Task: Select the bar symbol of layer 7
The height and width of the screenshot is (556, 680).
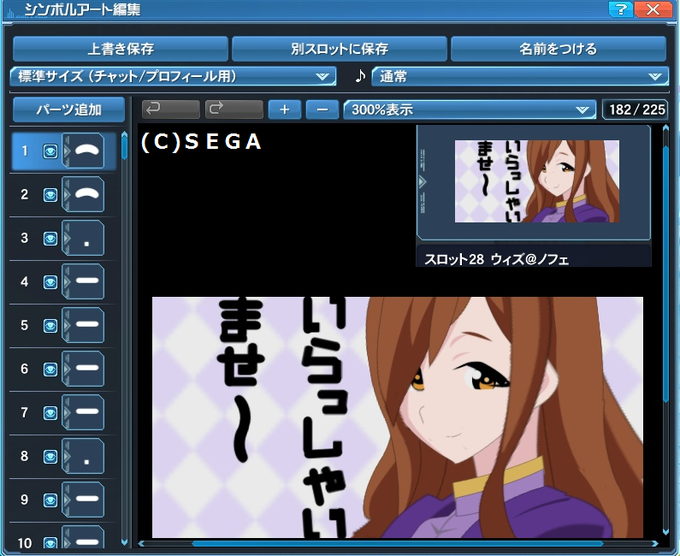Action: click(x=83, y=412)
